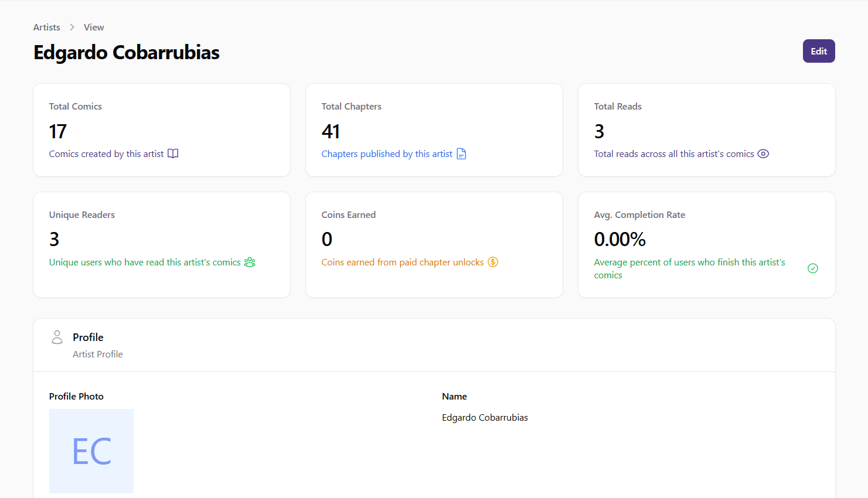Click the Edgardo Cobarrubias page title

click(x=127, y=52)
